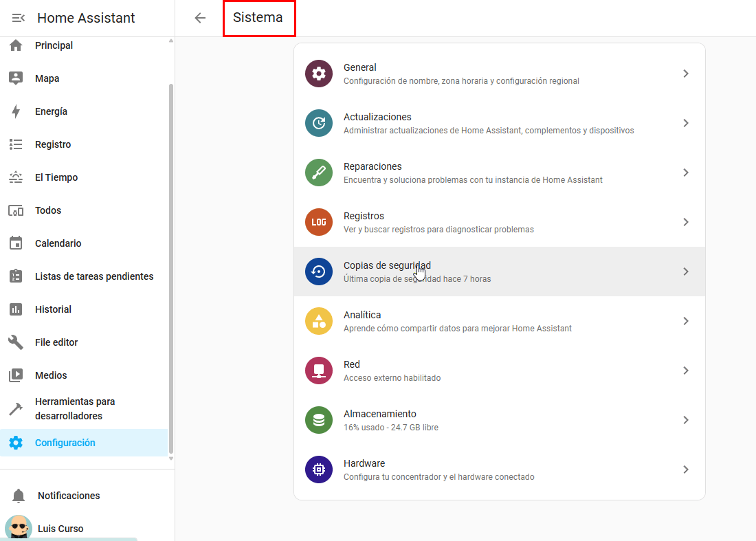Open Red via its right chevron
Image resolution: width=756 pixels, height=541 pixels.
(x=686, y=371)
